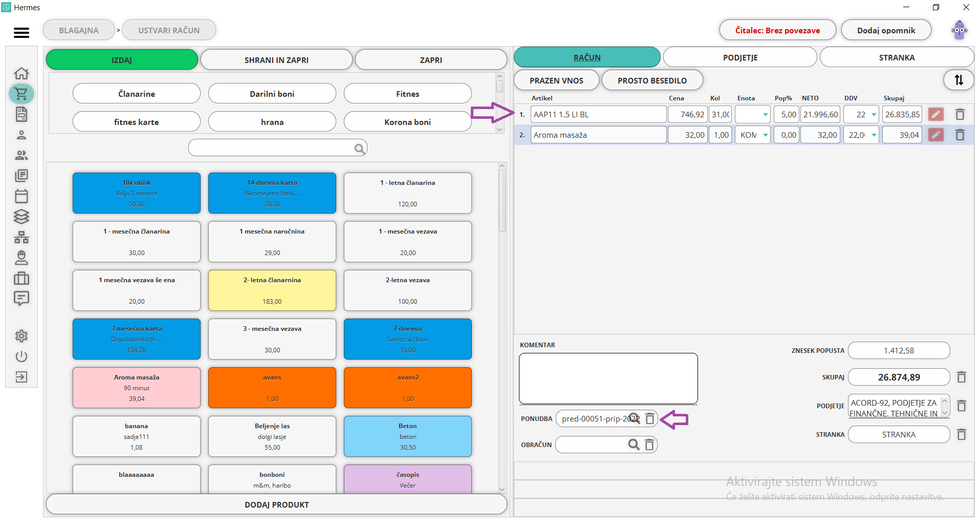Open the layers stack sidebar icon
980x526 pixels.
click(x=21, y=217)
